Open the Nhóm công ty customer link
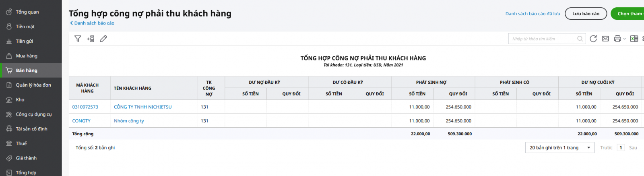 coord(129,121)
